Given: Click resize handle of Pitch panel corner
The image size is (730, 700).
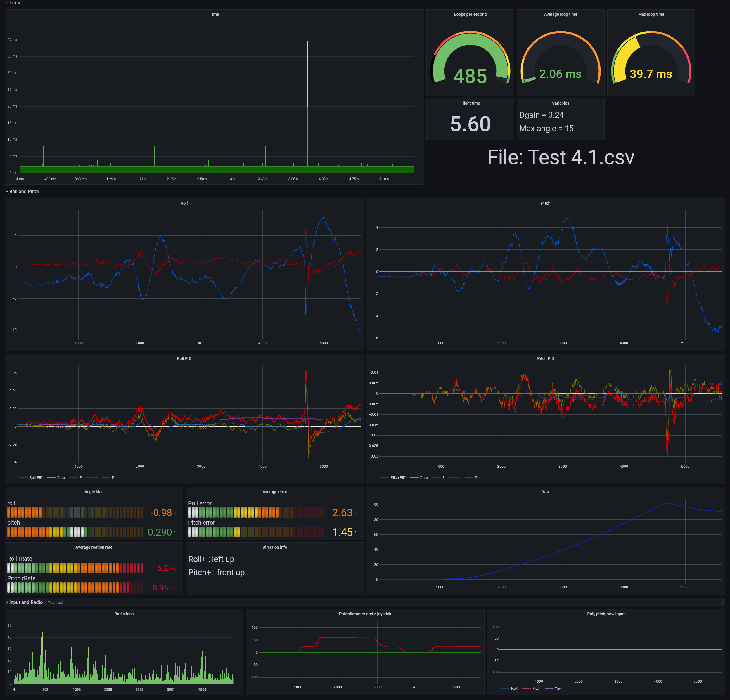Looking at the screenshot, I should click(724, 349).
